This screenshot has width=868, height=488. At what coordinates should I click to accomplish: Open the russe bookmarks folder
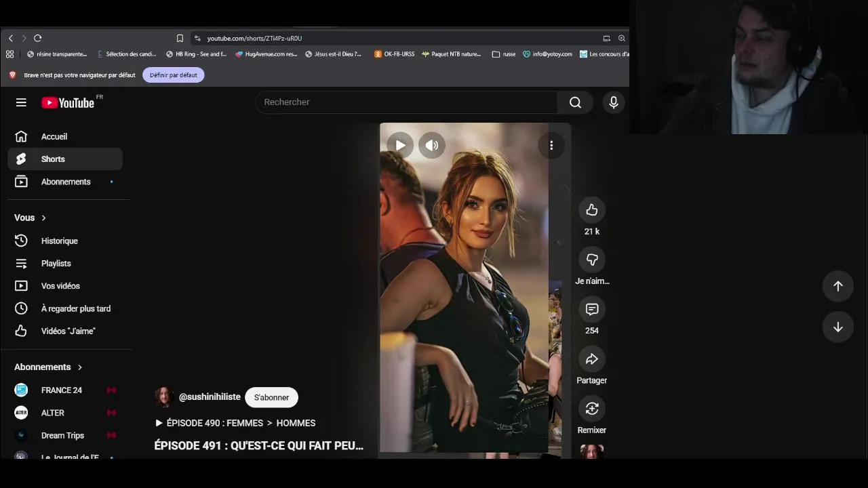(504, 54)
